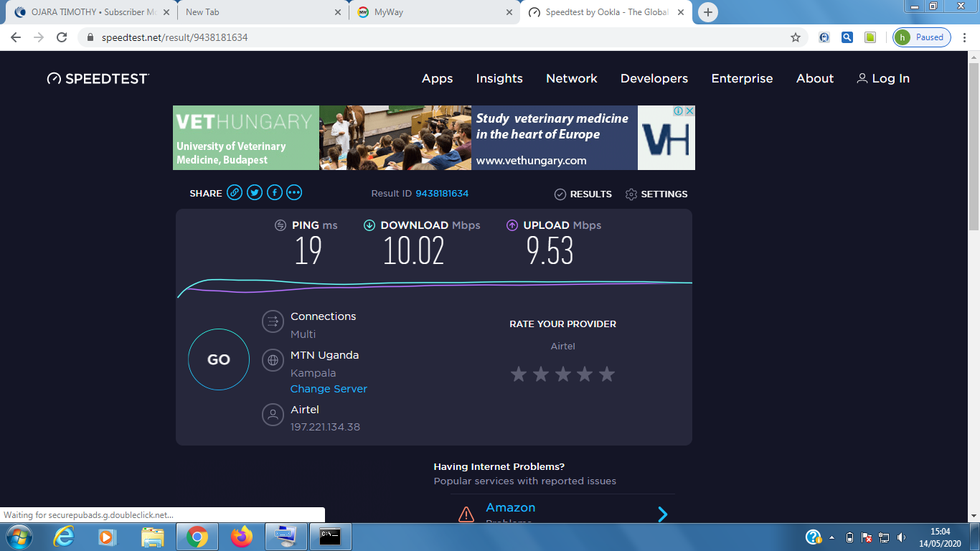Bookmark this page with star icon
The width and height of the screenshot is (980, 551).
pyautogui.click(x=796, y=37)
